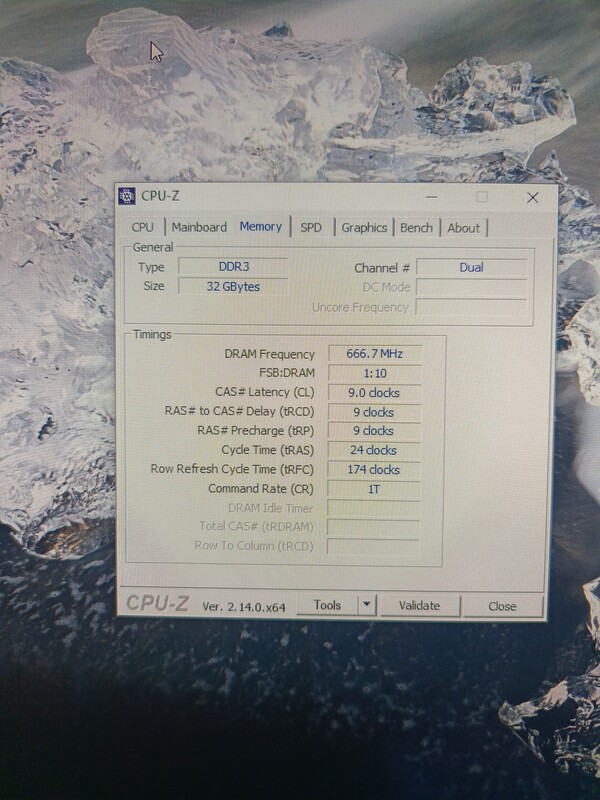Click the empty DC Mode field
Viewport: 600px width, 800px height.
[471, 287]
